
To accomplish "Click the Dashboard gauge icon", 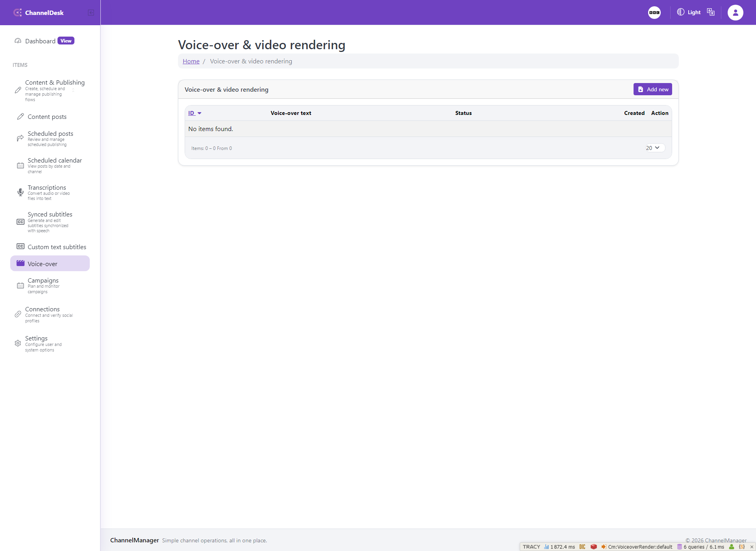I will click(x=18, y=41).
